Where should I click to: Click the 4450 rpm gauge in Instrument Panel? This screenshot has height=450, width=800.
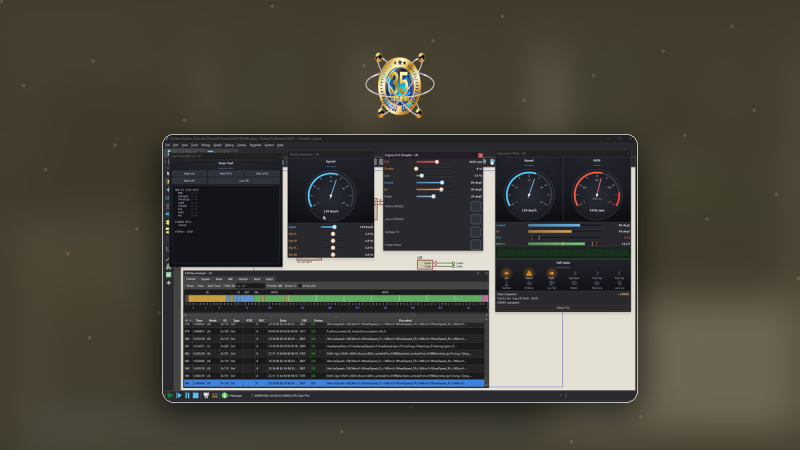pyautogui.click(x=596, y=194)
